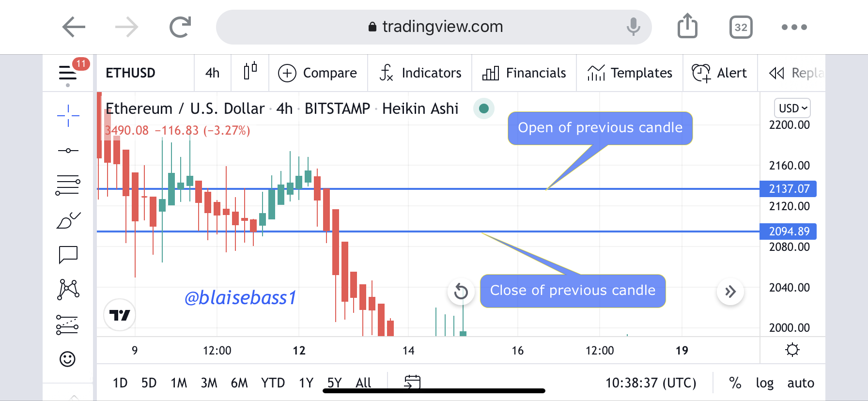Expand the right panel chevron button

pos(730,292)
